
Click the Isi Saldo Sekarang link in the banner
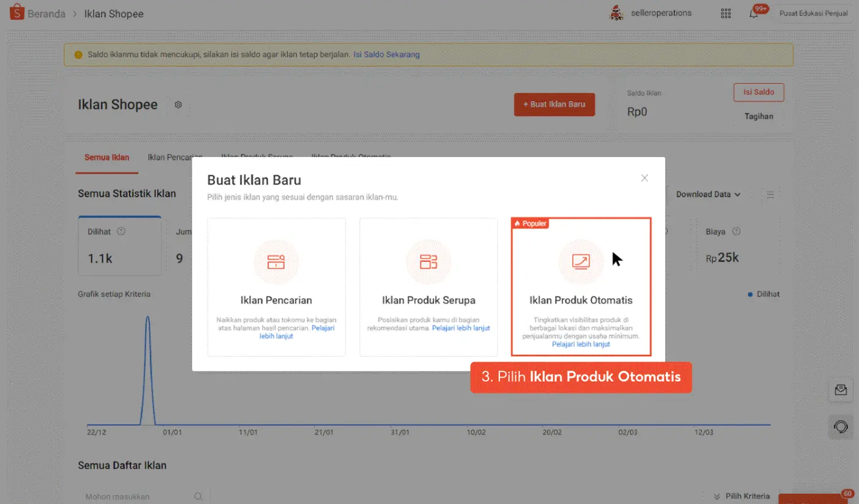(x=386, y=54)
